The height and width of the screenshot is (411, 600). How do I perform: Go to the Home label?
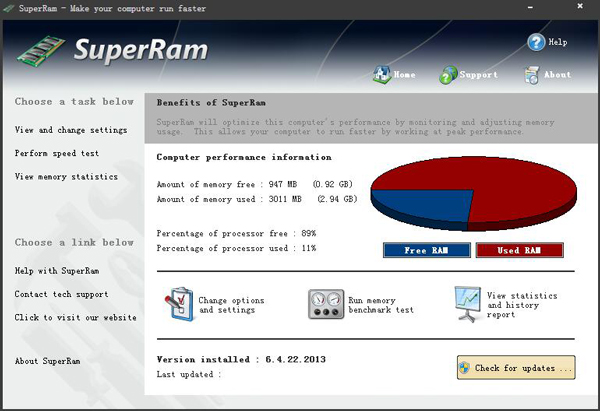pyautogui.click(x=404, y=75)
